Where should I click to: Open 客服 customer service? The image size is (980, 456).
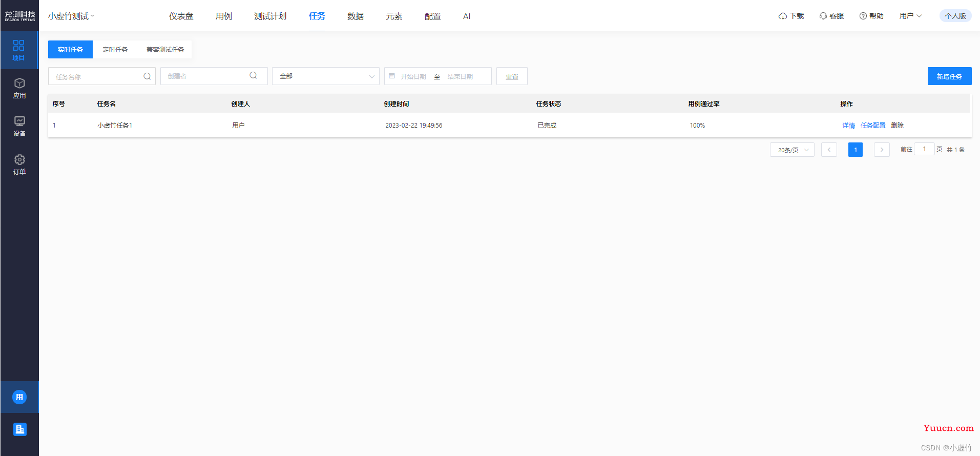(831, 16)
